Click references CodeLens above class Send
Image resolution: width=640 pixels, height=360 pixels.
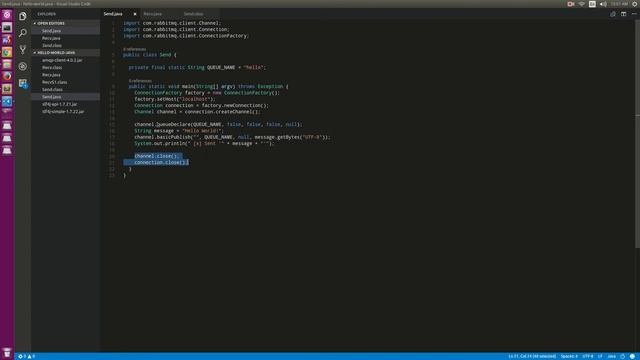[x=134, y=49]
